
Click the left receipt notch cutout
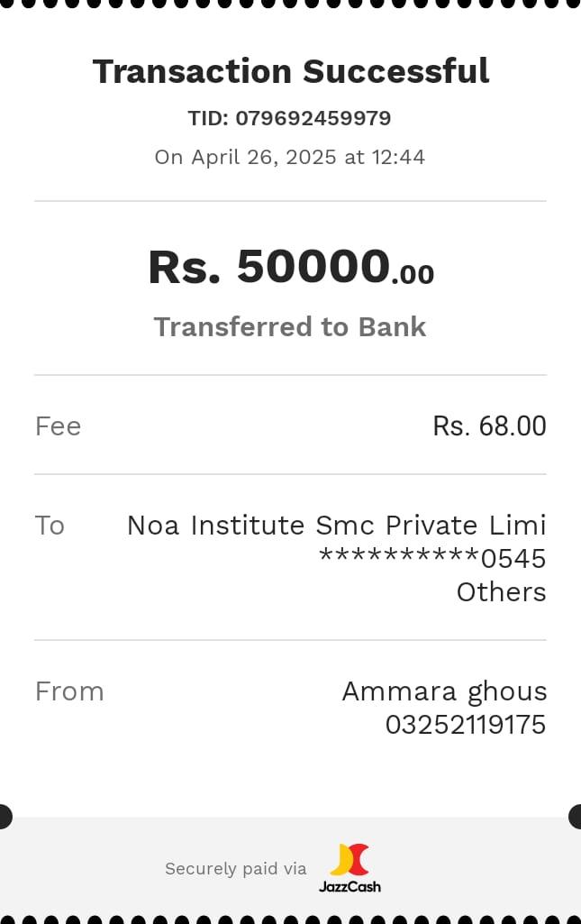5,817
